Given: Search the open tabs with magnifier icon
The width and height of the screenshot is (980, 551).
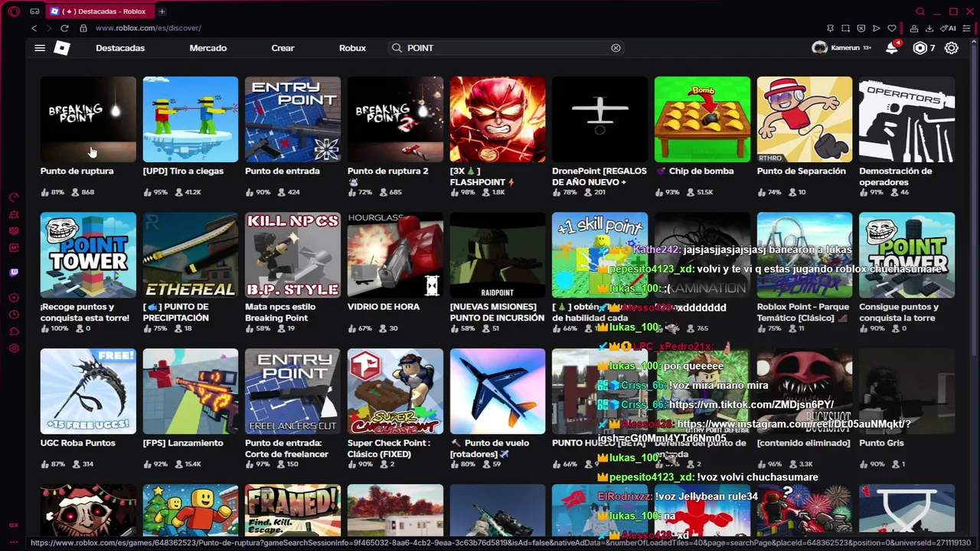Looking at the screenshot, I should [920, 11].
